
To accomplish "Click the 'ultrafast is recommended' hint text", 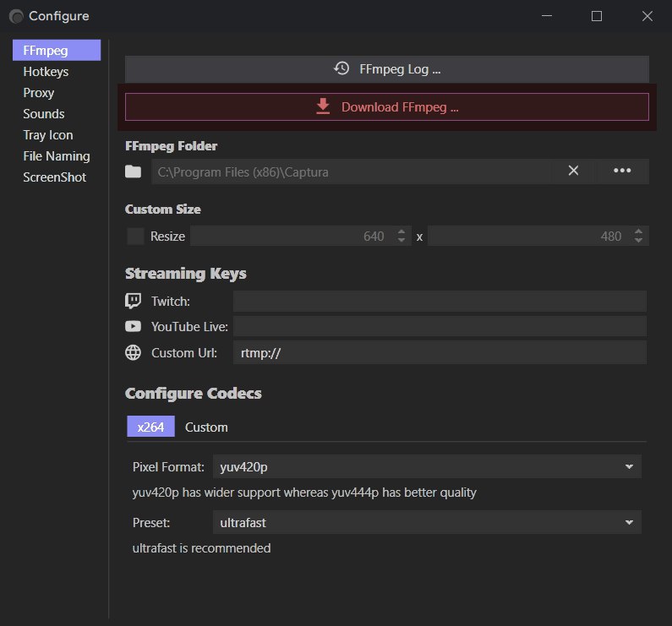I will point(201,548).
